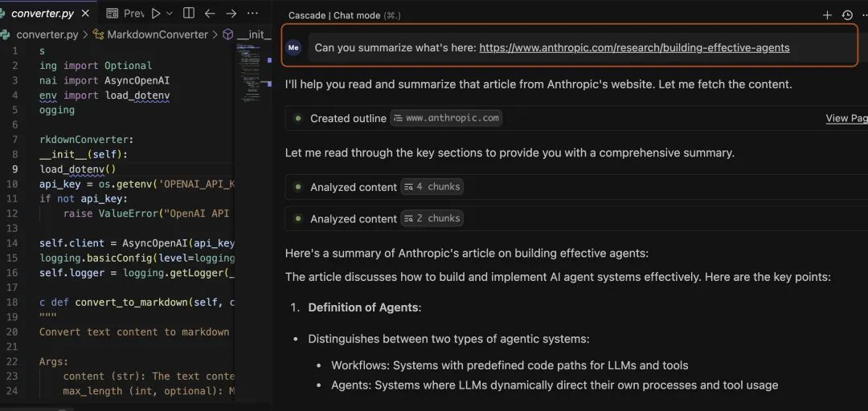
Task: Open the run options dropdown arrow
Action: click(170, 14)
